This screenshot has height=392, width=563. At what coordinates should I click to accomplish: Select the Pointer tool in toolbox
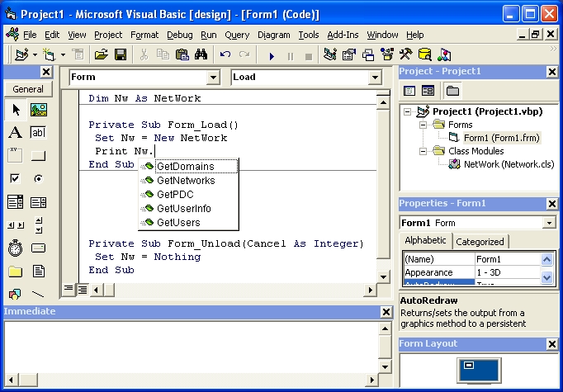coord(16,110)
